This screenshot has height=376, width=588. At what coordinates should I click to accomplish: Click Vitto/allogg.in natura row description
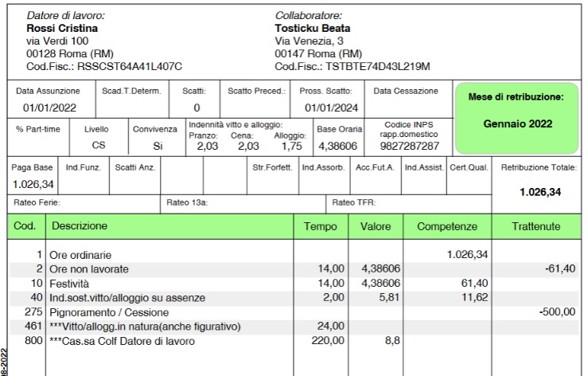[145, 327]
